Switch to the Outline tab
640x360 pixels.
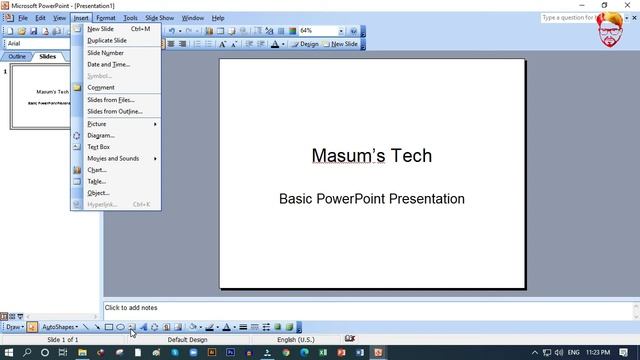17,56
